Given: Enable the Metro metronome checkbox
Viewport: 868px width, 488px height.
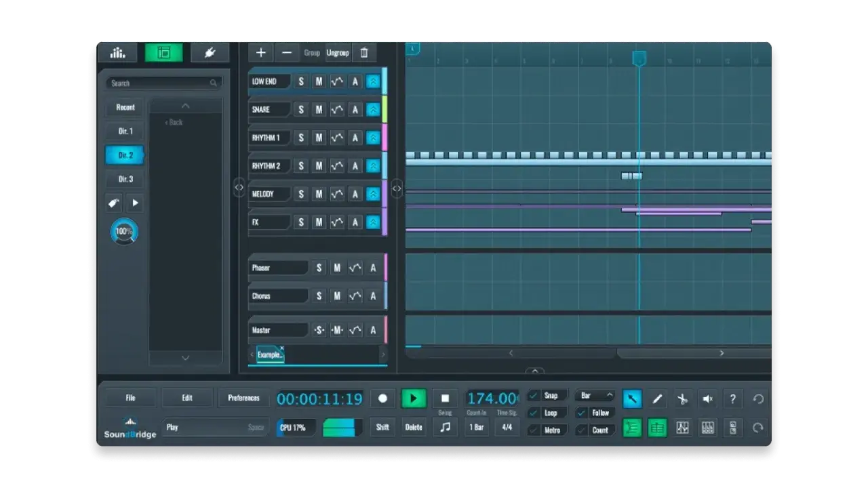Looking at the screenshot, I should pyautogui.click(x=534, y=430).
